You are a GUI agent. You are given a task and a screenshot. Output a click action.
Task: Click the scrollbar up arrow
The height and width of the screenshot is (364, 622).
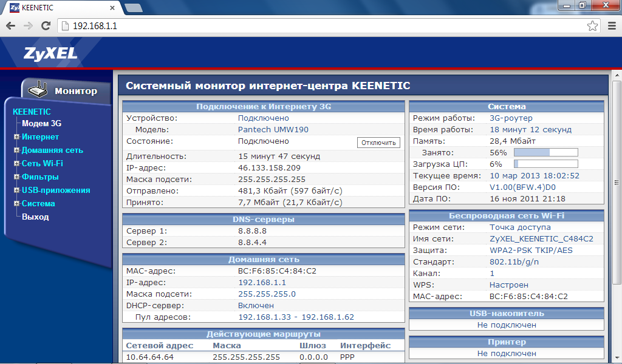(617, 75)
